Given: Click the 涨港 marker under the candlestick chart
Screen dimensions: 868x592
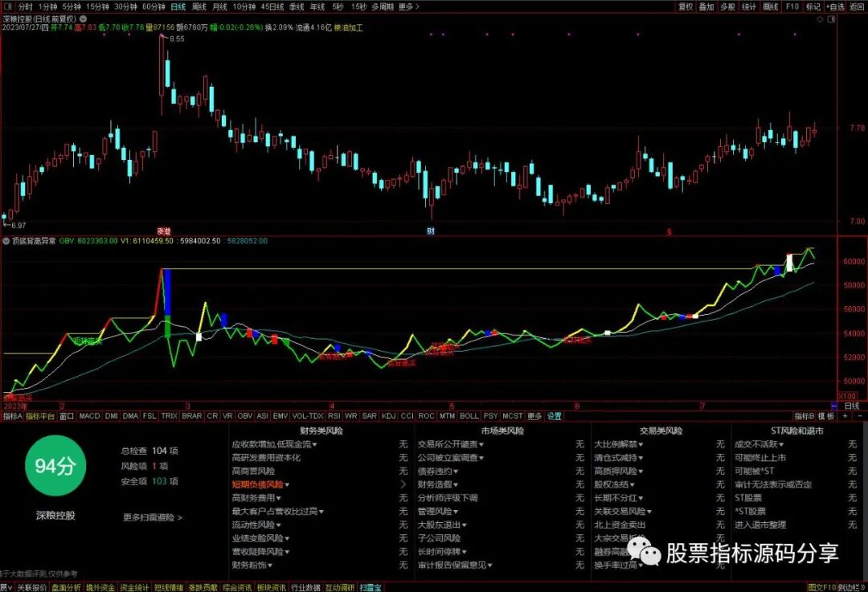Looking at the screenshot, I should click(163, 231).
